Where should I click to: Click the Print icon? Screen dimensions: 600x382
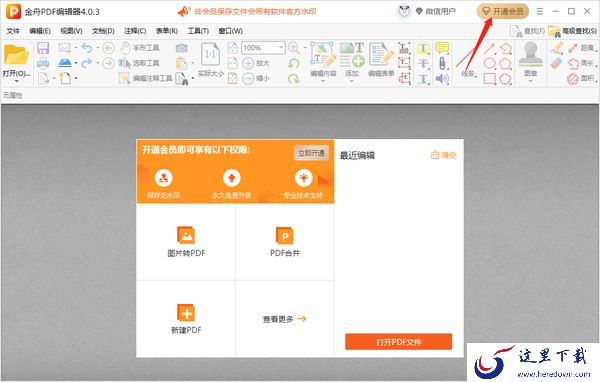tap(43, 63)
